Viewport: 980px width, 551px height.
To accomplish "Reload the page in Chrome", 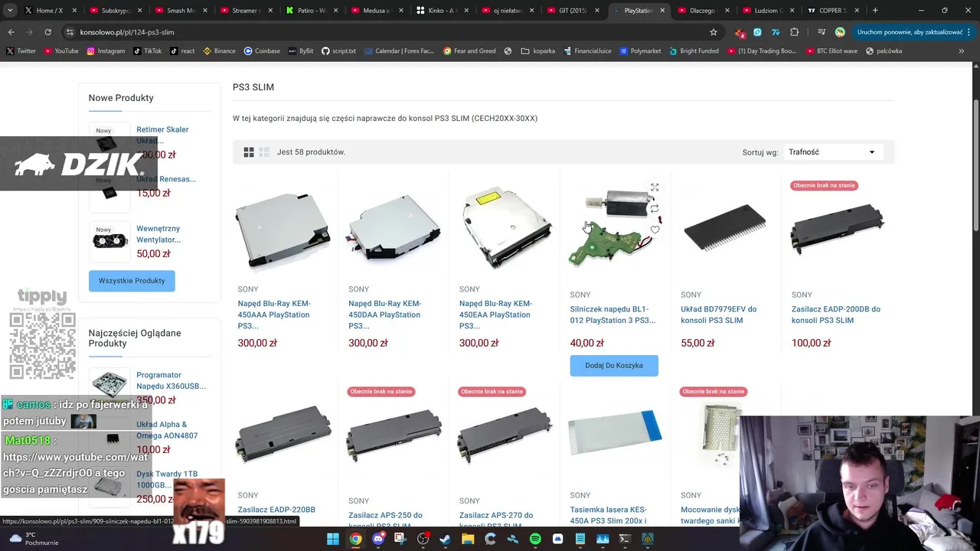I will (47, 32).
